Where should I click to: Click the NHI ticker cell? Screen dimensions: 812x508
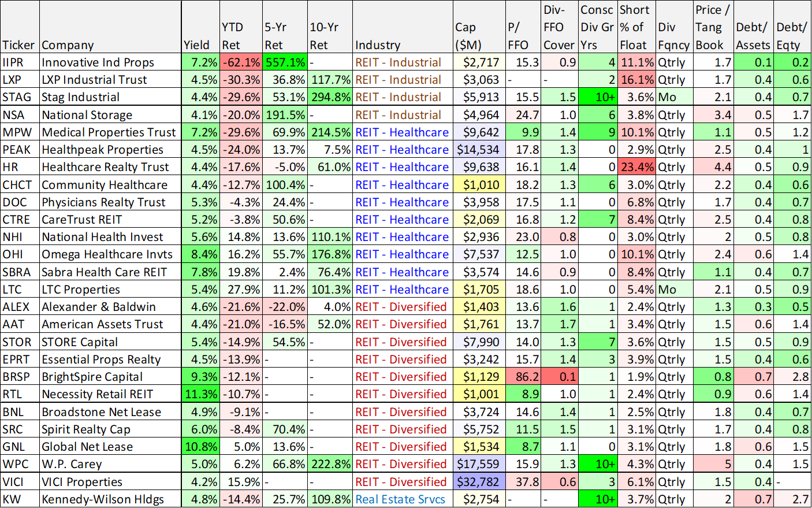(20, 237)
